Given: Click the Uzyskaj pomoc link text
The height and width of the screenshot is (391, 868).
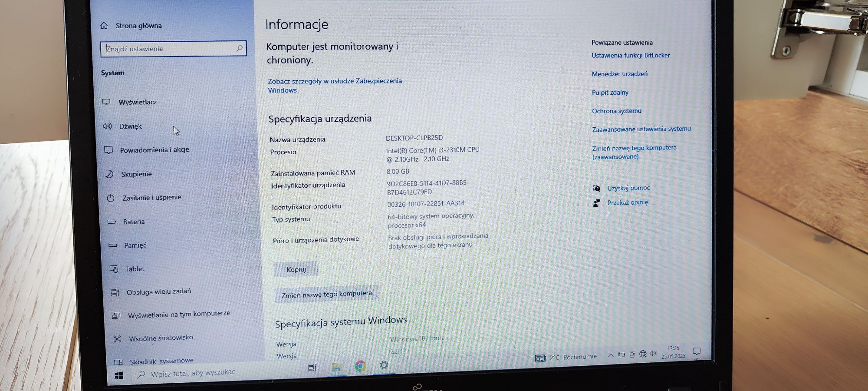Looking at the screenshot, I should [x=628, y=188].
